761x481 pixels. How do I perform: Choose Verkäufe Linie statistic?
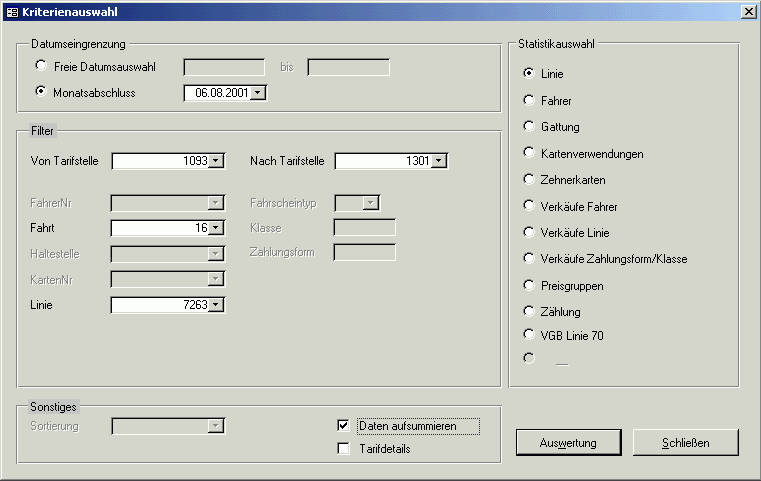coord(529,232)
